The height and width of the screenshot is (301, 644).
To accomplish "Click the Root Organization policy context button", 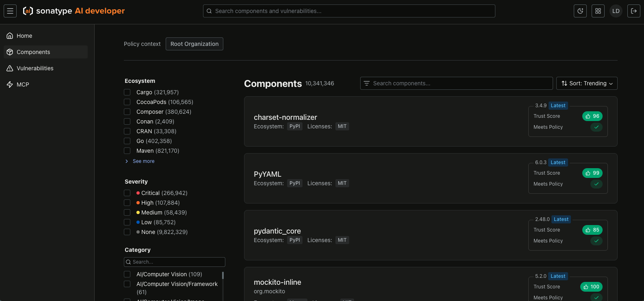I will coord(194,44).
